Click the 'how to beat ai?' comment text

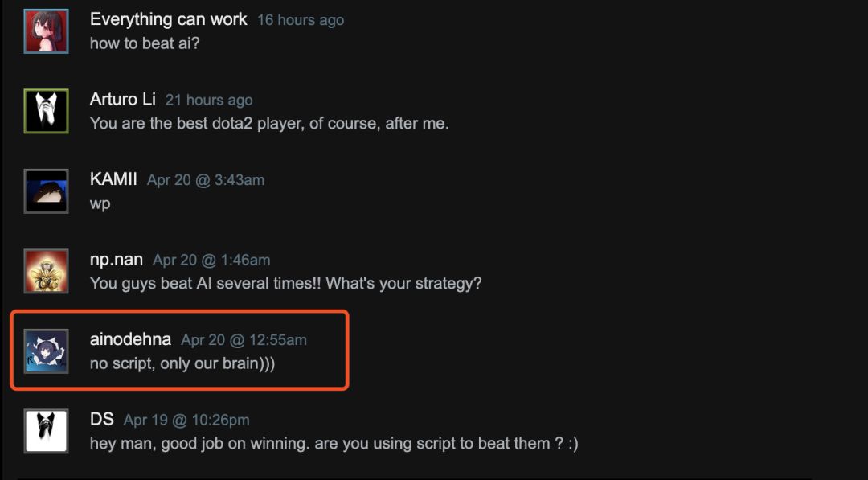coord(145,43)
